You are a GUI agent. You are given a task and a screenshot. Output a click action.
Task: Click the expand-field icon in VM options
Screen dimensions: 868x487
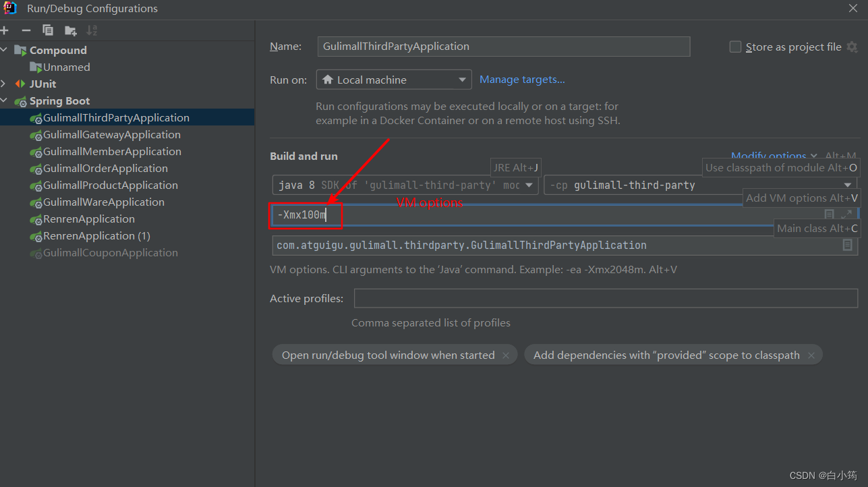pos(846,215)
